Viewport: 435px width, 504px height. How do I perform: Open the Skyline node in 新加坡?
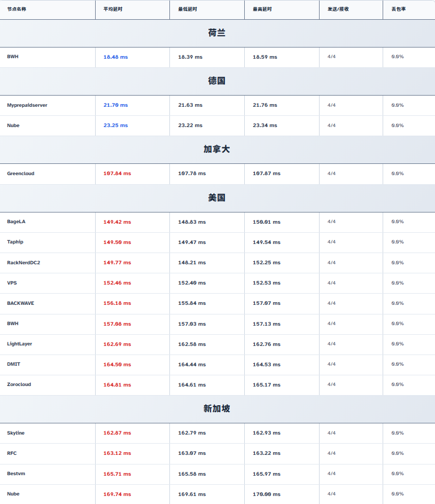pyautogui.click(x=16, y=433)
